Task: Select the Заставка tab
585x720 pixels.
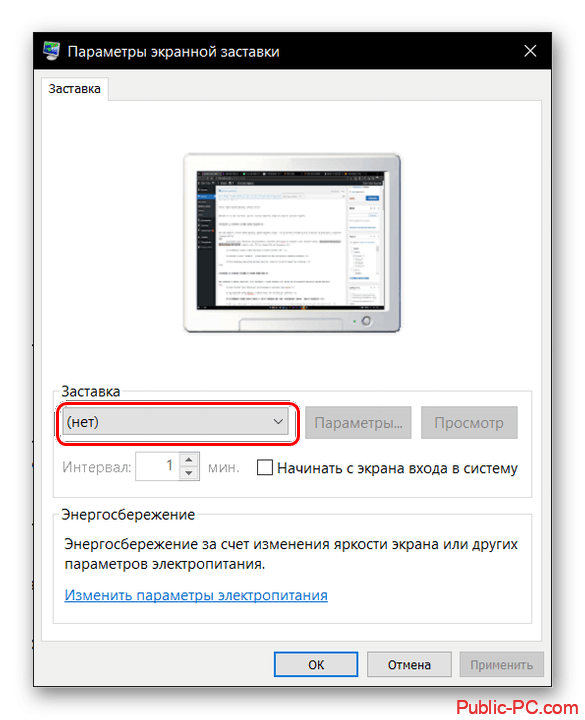Action: [x=74, y=89]
